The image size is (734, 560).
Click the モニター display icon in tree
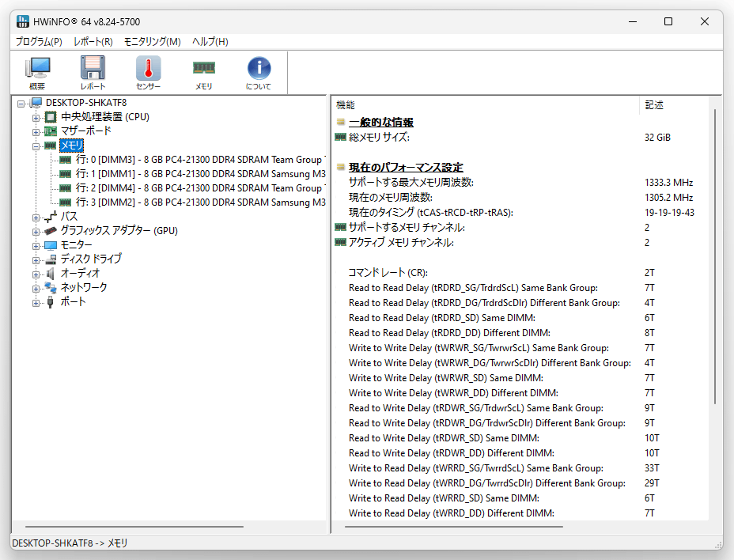[x=50, y=245]
